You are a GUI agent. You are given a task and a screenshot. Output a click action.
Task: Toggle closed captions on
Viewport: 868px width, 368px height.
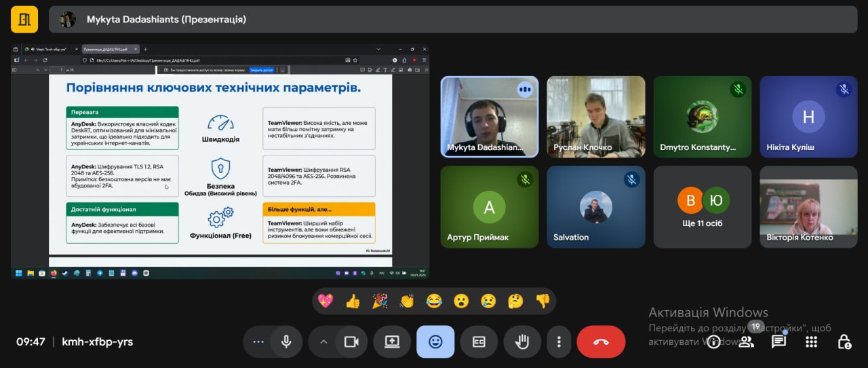click(479, 342)
